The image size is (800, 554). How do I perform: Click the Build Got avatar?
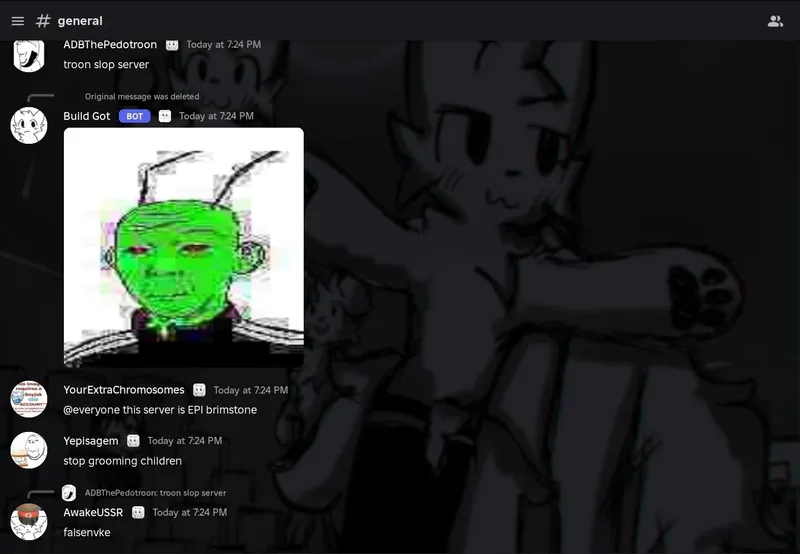coord(29,125)
